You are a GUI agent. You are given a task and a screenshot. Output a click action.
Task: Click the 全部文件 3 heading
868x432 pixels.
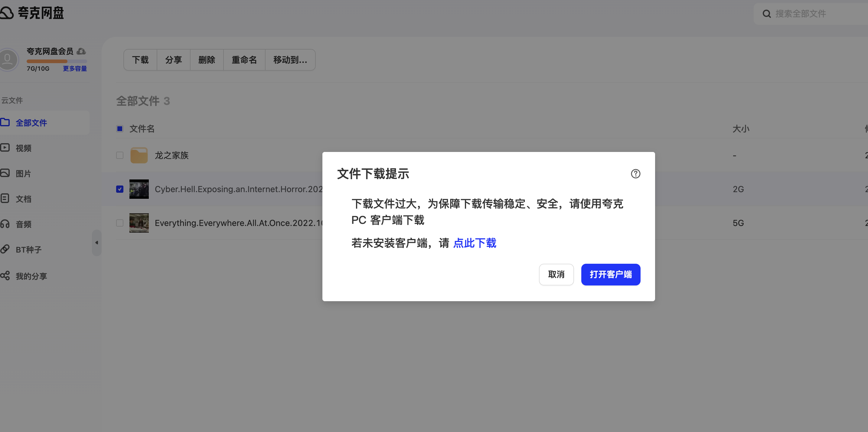click(143, 101)
